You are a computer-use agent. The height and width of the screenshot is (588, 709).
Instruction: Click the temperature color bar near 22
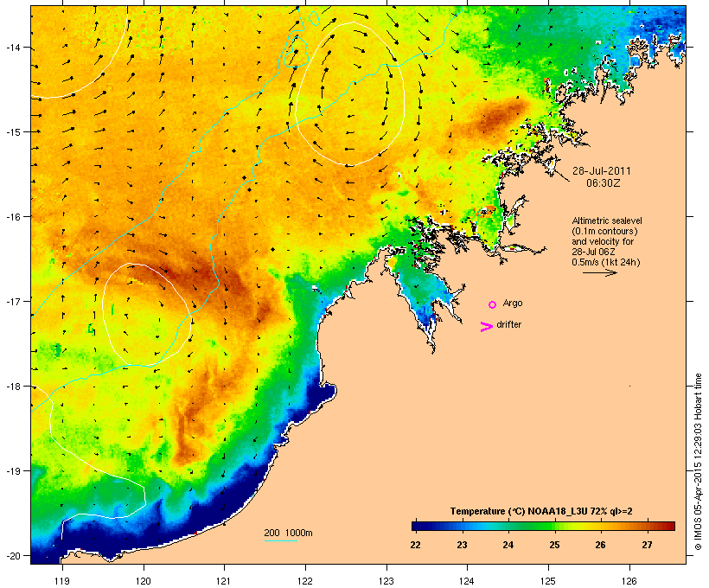(x=416, y=526)
